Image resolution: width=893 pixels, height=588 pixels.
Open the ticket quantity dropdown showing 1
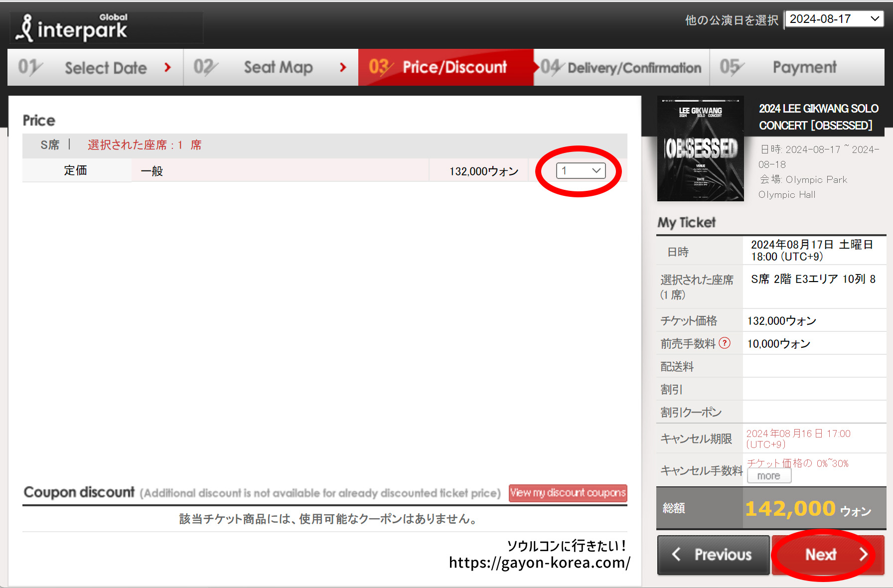pos(581,171)
